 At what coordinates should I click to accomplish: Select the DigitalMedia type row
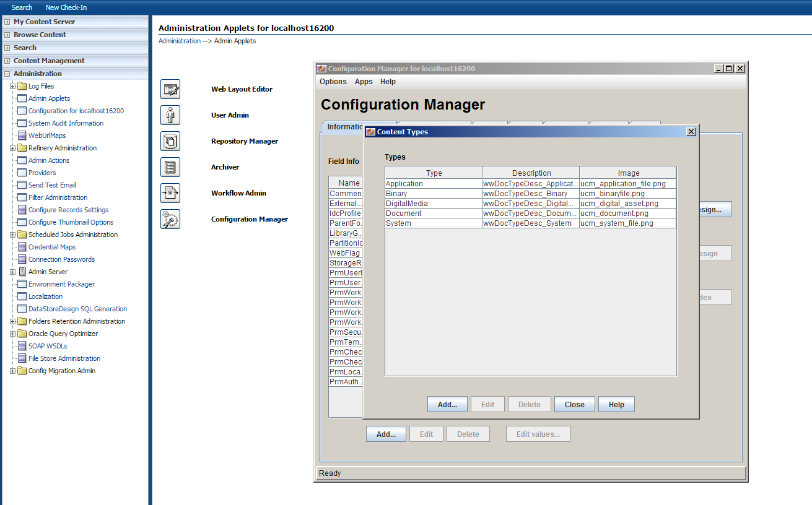(530, 204)
